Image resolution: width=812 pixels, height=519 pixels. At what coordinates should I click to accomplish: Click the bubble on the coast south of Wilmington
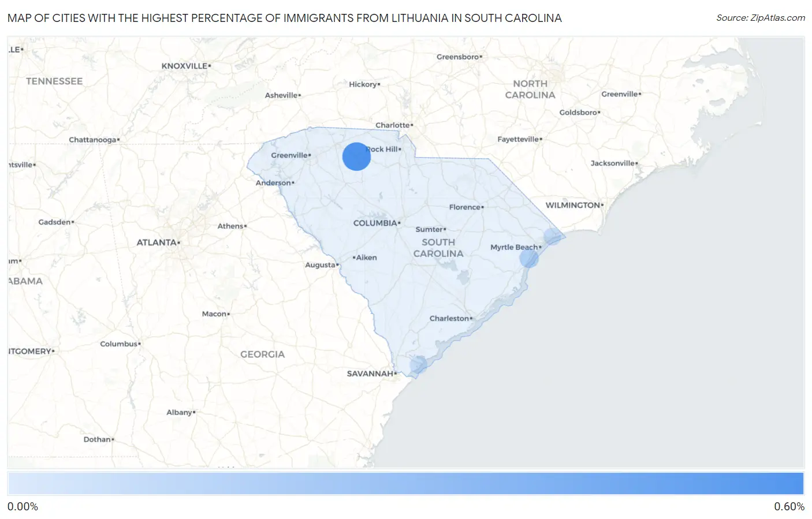pos(553,236)
